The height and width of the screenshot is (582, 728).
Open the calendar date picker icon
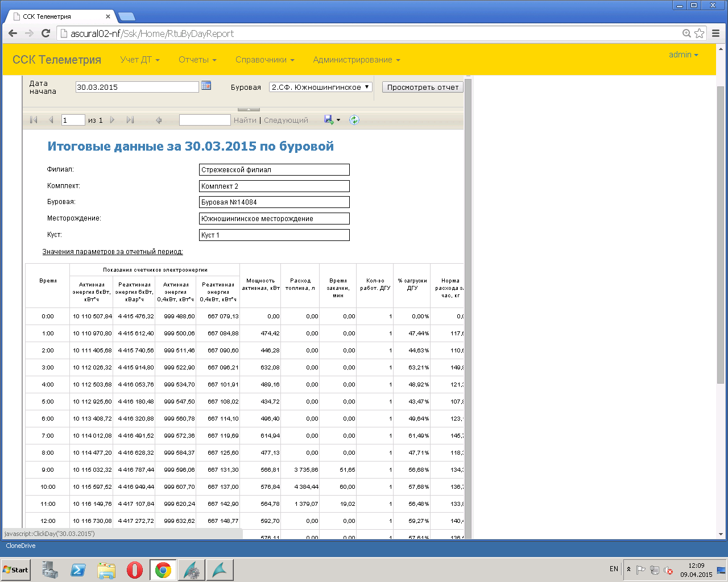pyautogui.click(x=206, y=86)
